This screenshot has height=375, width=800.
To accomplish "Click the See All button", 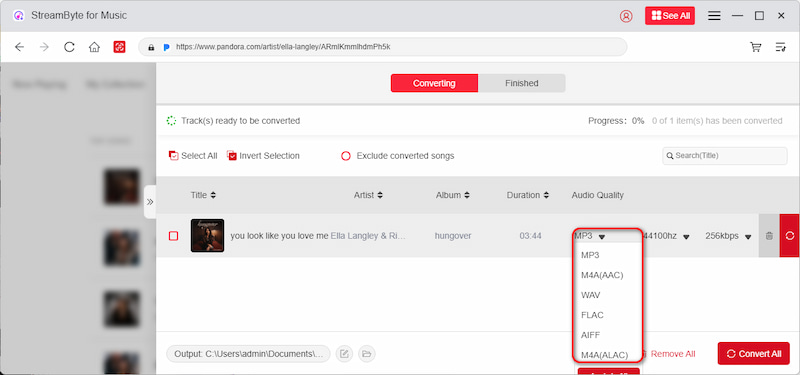I will tap(670, 16).
